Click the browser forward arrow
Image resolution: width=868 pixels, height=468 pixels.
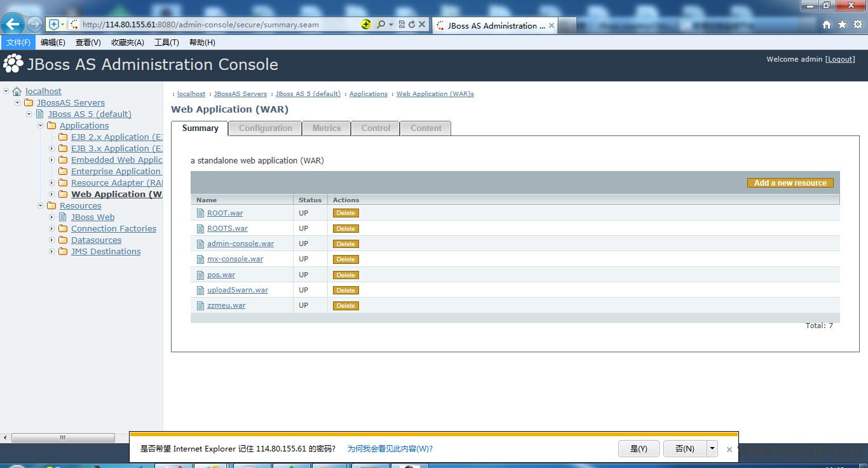click(x=35, y=24)
